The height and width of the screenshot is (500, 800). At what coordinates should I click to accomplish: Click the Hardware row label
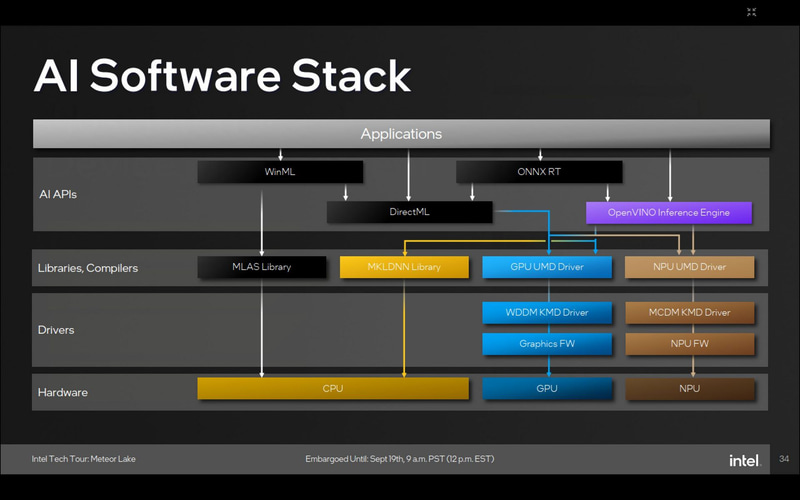(x=63, y=392)
